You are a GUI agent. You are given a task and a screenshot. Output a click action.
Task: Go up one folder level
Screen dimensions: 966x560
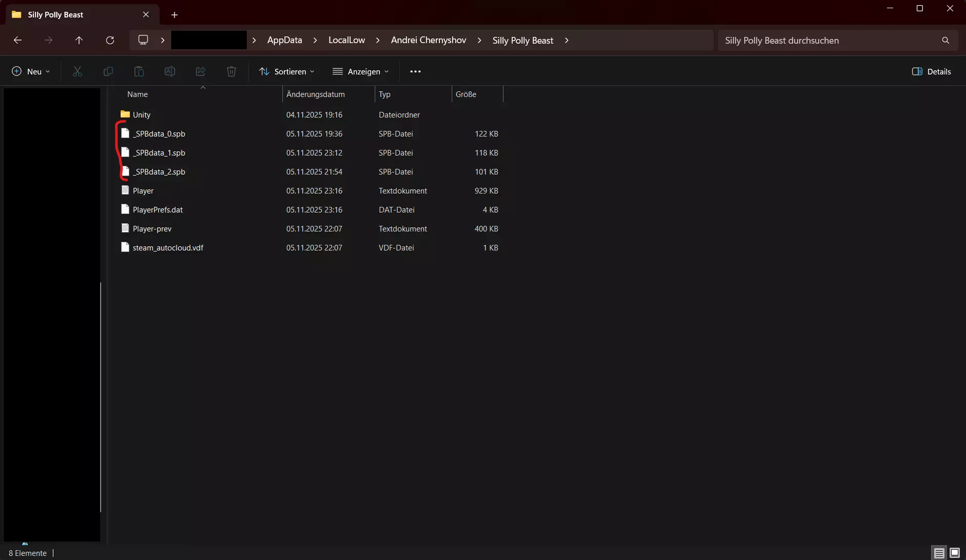pyautogui.click(x=79, y=40)
